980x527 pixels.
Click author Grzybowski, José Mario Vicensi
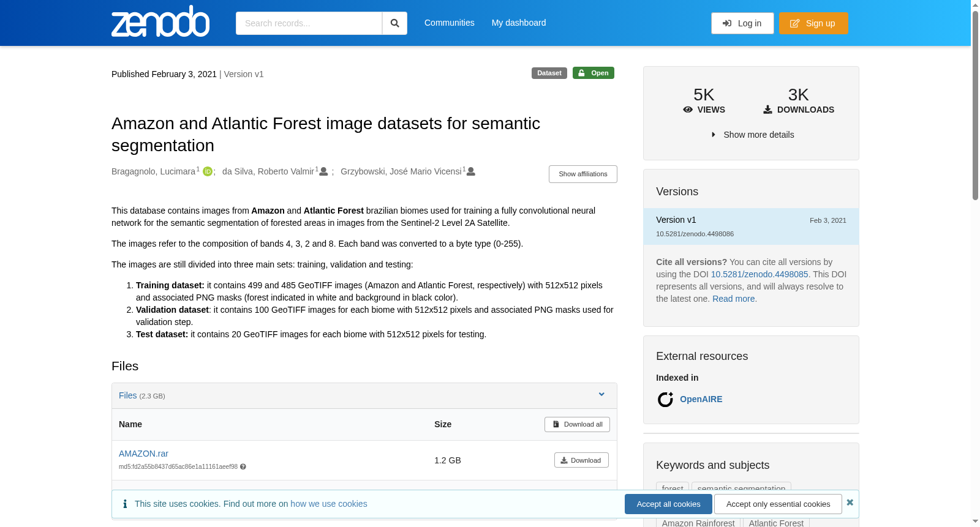[401, 171]
